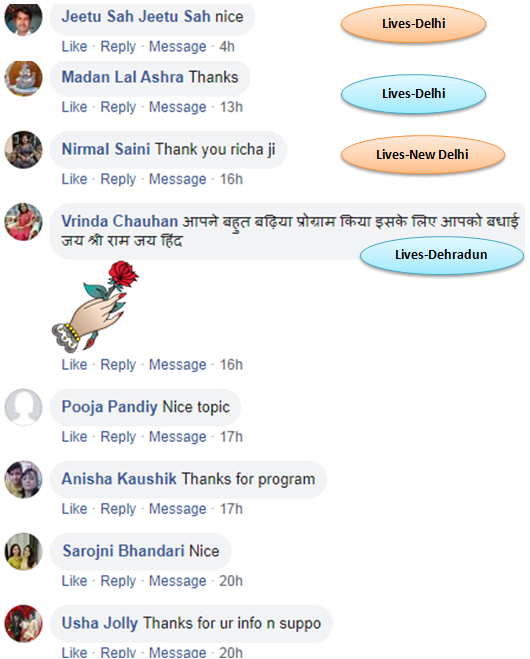Click the Lives-Dehradun blue label
This screenshot has width=530, height=659.
442,255
